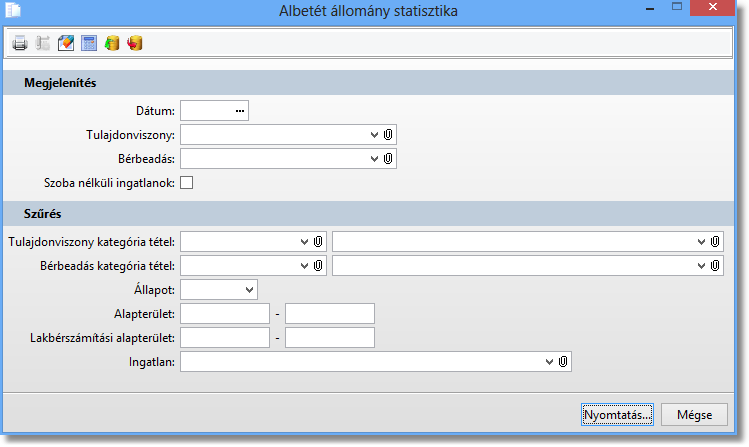This screenshot has height=447, width=749.
Task: Click the greyed-out paperclip document toolbar icon
Action: (43, 43)
